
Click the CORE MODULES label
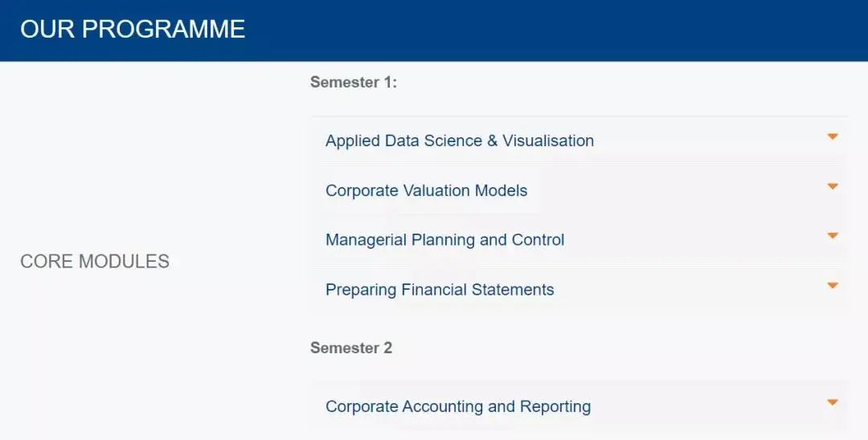pyautogui.click(x=95, y=262)
